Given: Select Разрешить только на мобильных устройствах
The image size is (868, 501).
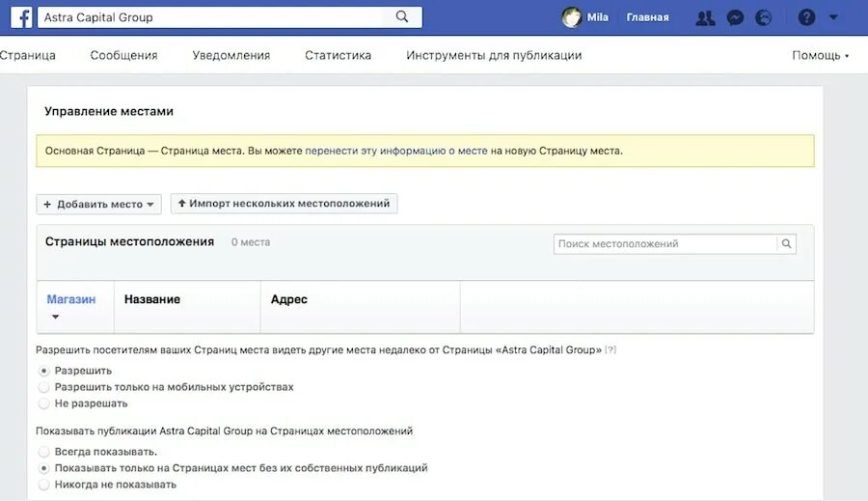Looking at the screenshot, I should (43, 387).
